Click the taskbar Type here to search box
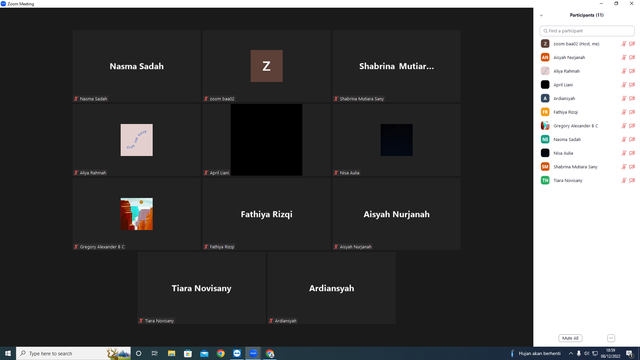The image size is (640, 360). tap(73, 353)
